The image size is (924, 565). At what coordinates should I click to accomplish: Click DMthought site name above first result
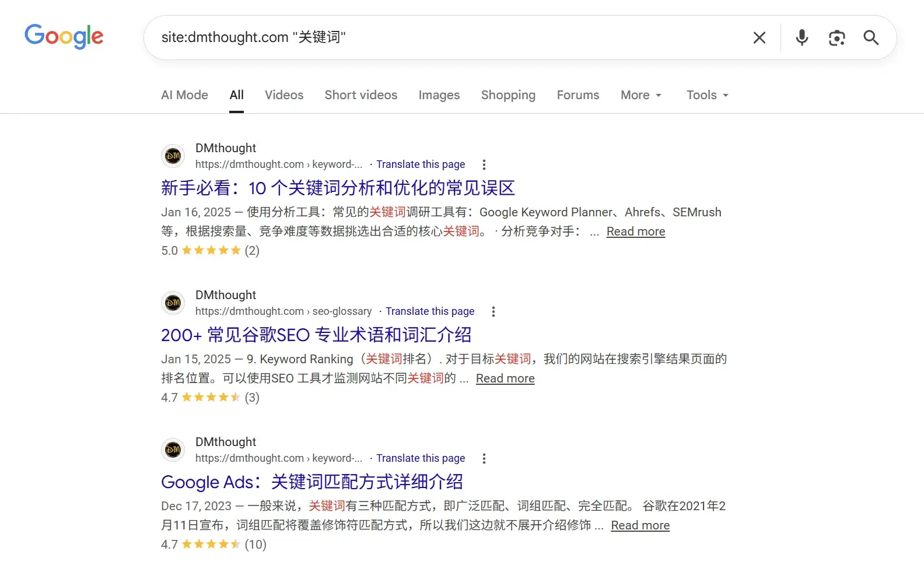(x=226, y=148)
